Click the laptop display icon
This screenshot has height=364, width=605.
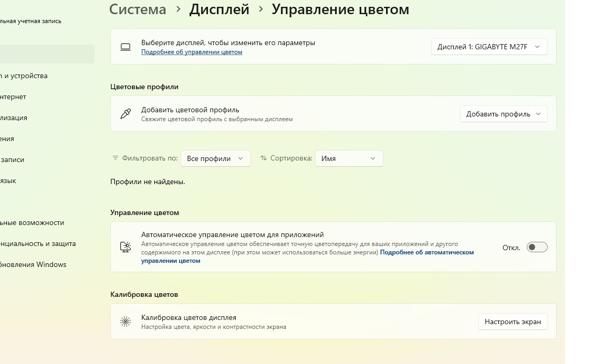tap(126, 47)
